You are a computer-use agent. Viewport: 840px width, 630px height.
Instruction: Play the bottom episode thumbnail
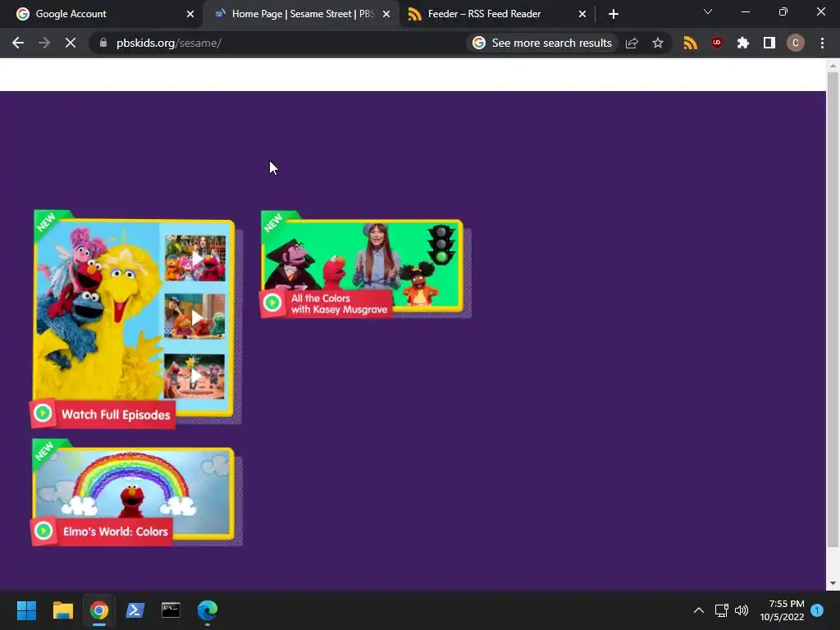coord(195,376)
